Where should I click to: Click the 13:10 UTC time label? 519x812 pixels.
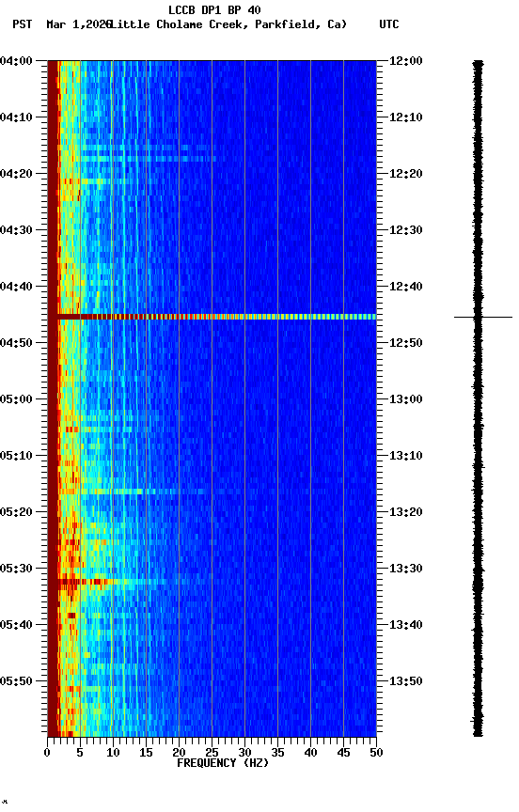(x=406, y=456)
